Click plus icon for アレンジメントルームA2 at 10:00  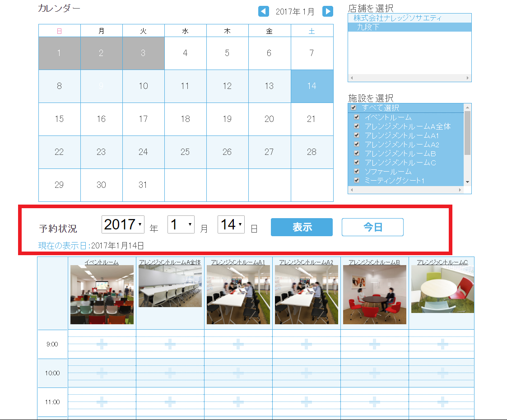click(x=306, y=373)
